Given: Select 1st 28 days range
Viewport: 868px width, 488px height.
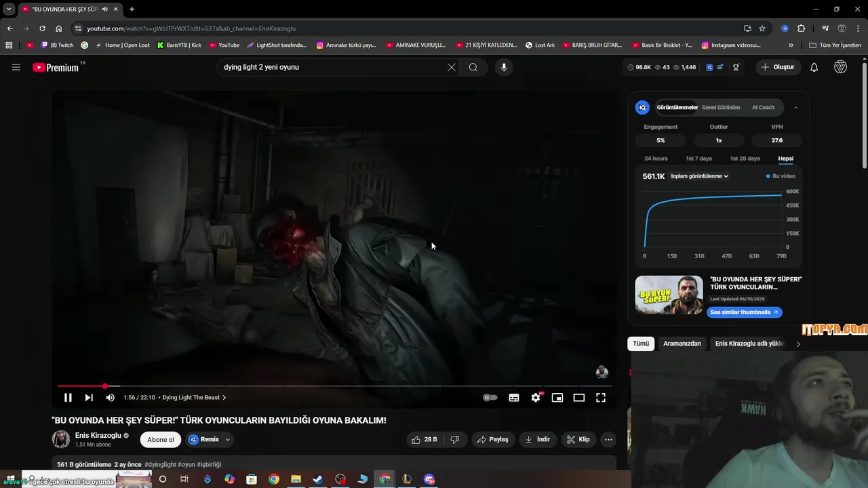Looking at the screenshot, I should click(745, 159).
